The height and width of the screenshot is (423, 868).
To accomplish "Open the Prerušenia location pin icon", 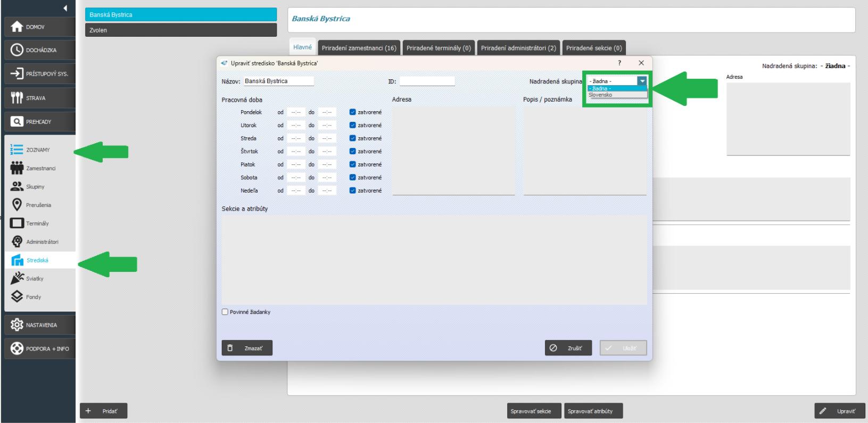I will pyautogui.click(x=17, y=205).
